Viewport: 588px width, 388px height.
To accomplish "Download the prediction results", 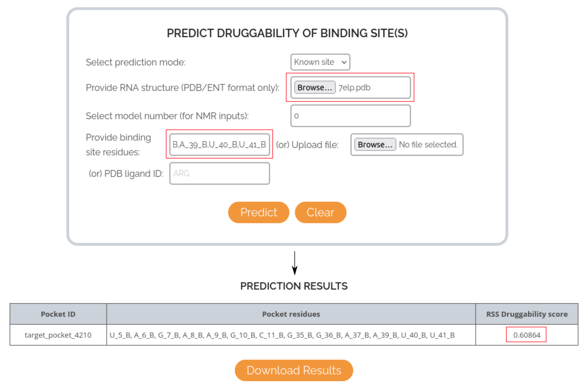I will [294, 370].
